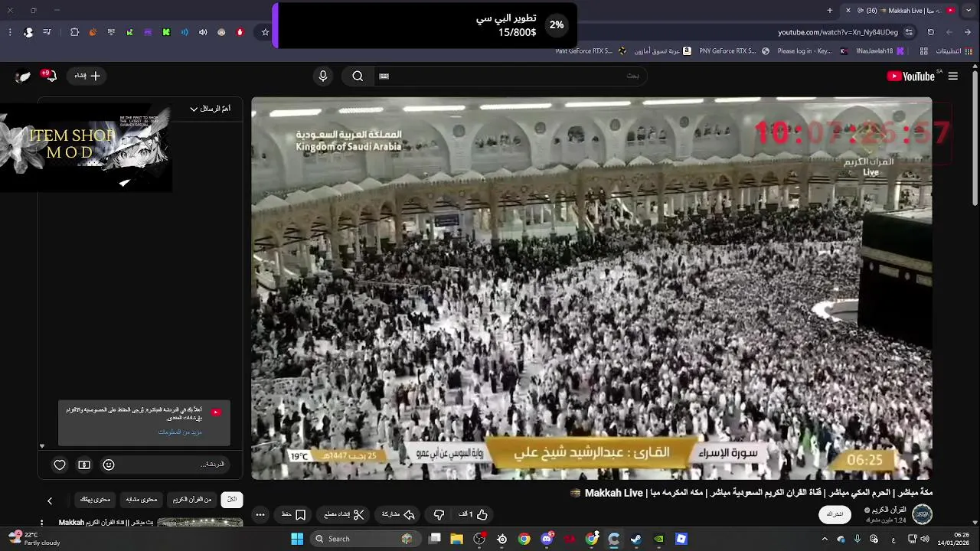Select the For you content filter chip
980x551 pixels.
(95, 500)
